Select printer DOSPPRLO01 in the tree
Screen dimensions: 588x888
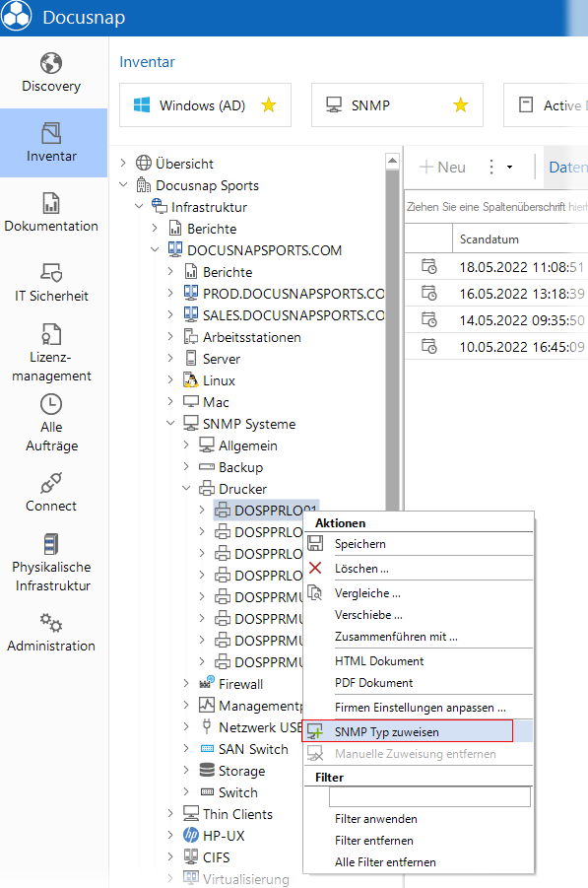[266, 511]
